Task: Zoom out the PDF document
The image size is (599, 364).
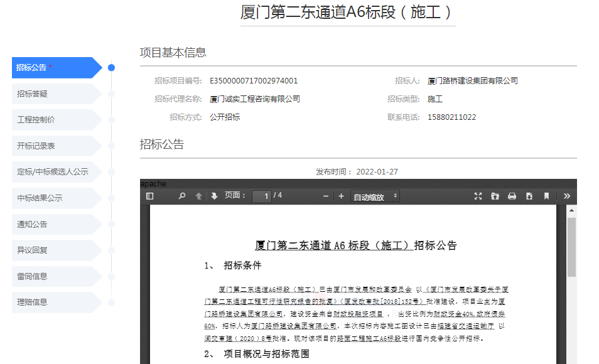Action: pos(326,196)
